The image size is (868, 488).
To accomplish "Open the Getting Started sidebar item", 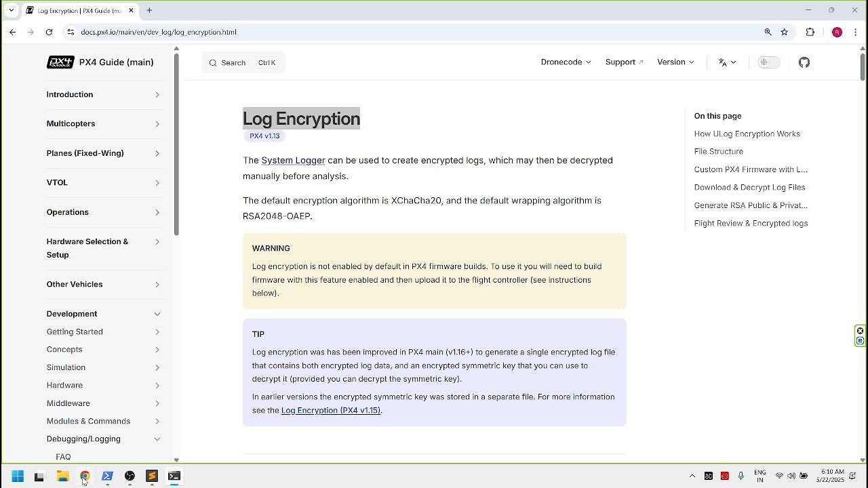I will pos(103,331).
